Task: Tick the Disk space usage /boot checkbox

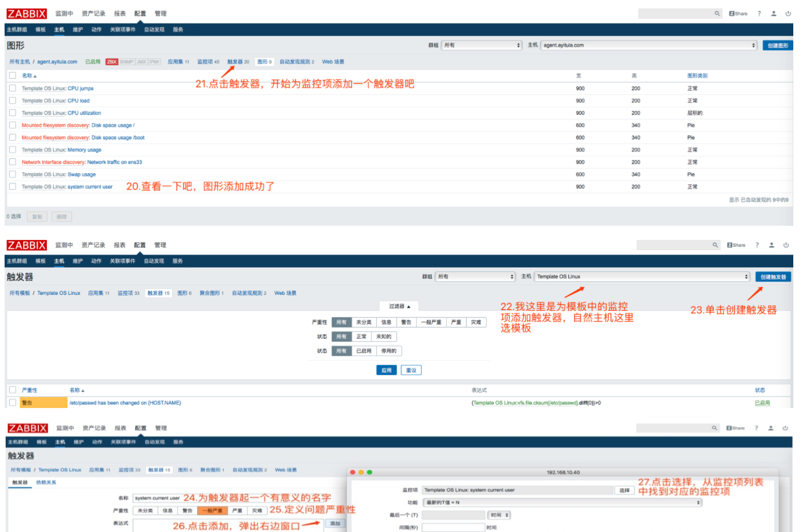Action: (x=13, y=137)
